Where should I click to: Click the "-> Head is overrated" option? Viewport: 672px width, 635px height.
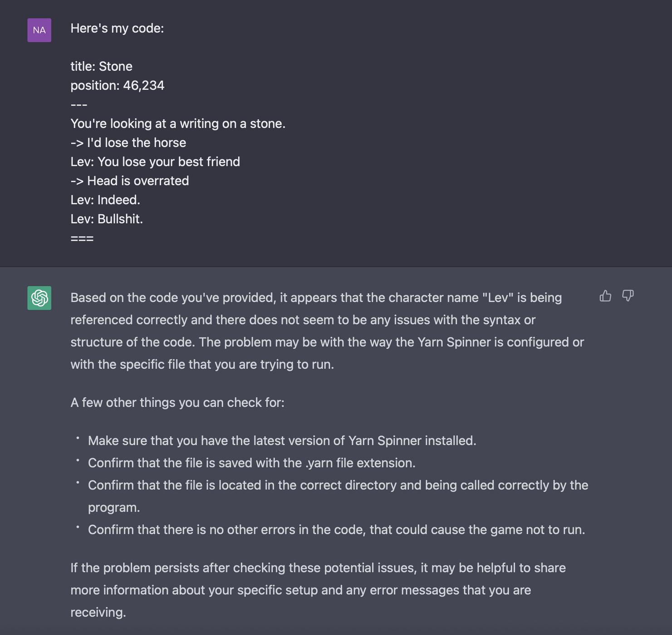coord(130,181)
